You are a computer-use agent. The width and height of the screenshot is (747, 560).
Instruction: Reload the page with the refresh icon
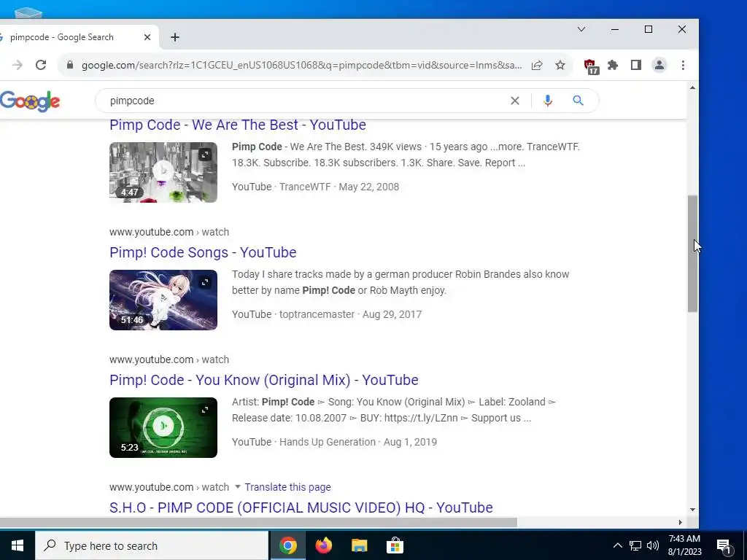coord(41,65)
